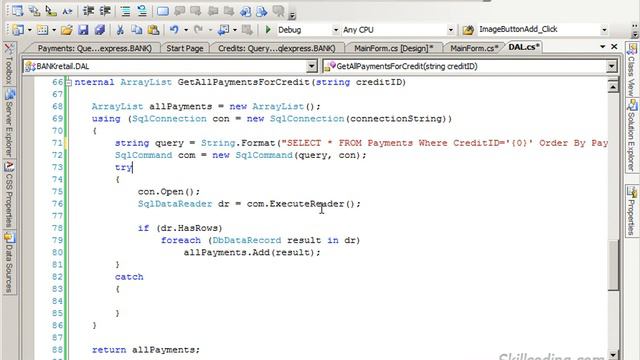The width and height of the screenshot is (640, 360).
Task: Open the MainForm.cs code tab
Action: [x=474, y=48]
